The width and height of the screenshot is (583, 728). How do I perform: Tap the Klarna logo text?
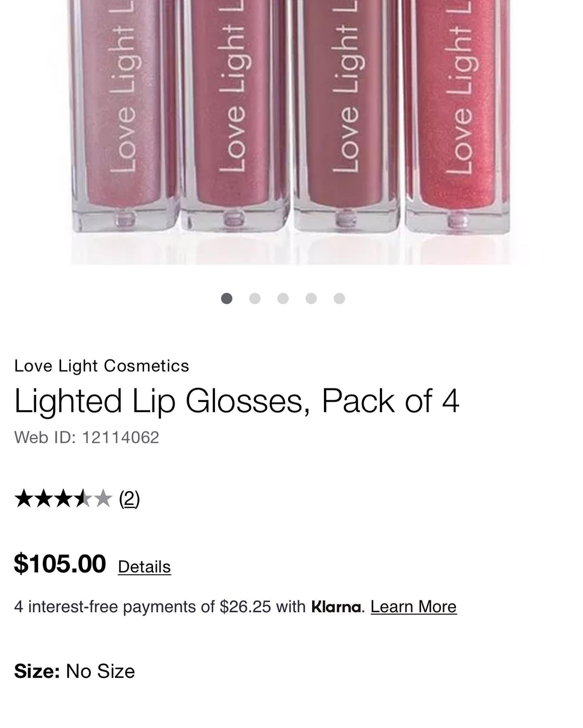tap(336, 607)
